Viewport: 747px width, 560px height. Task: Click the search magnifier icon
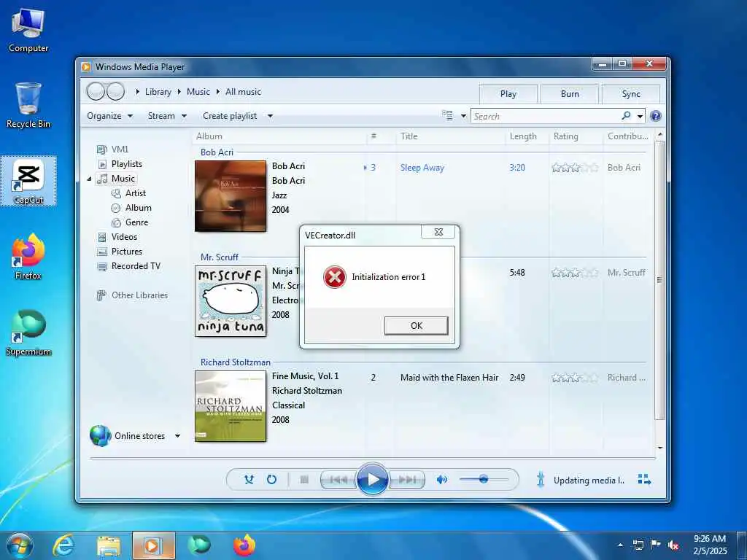[626, 116]
